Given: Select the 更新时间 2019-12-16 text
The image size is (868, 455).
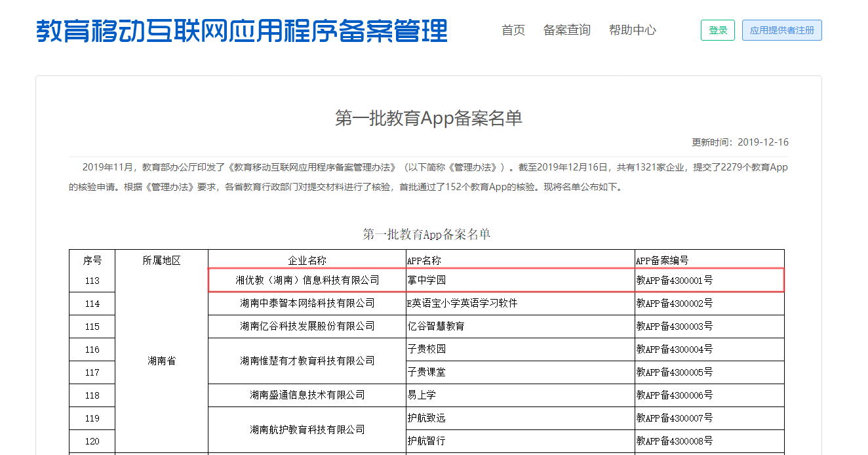Looking at the screenshot, I should pos(740,142).
